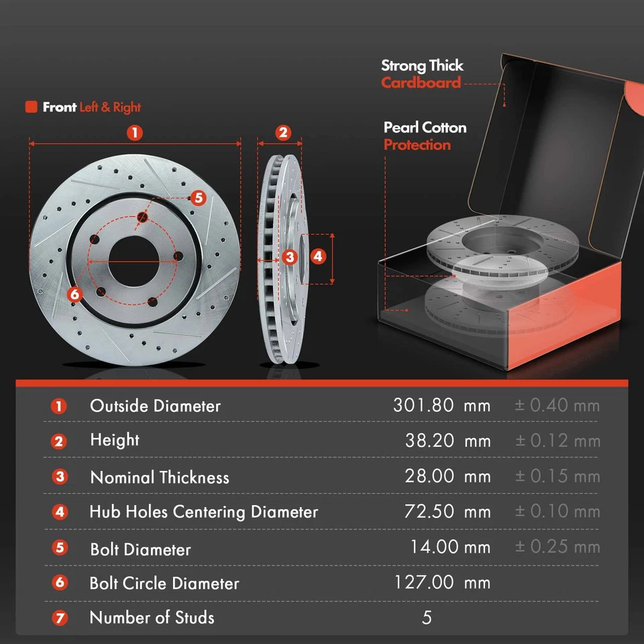Click callout 5 indicating bolt diameter
This screenshot has width=644, height=644.
pos(199,199)
